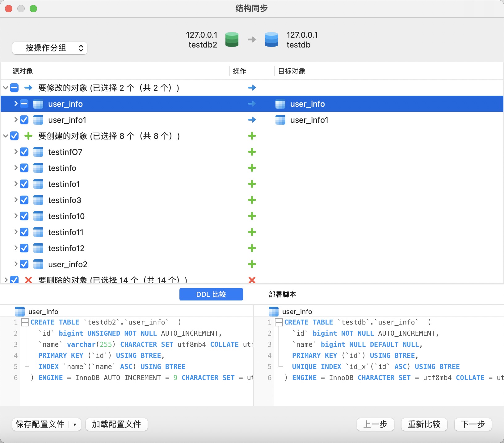Collapse the CREATE TABLE fold in source DDL
Viewport: 504px width, 443px height.
[x=25, y=322]
